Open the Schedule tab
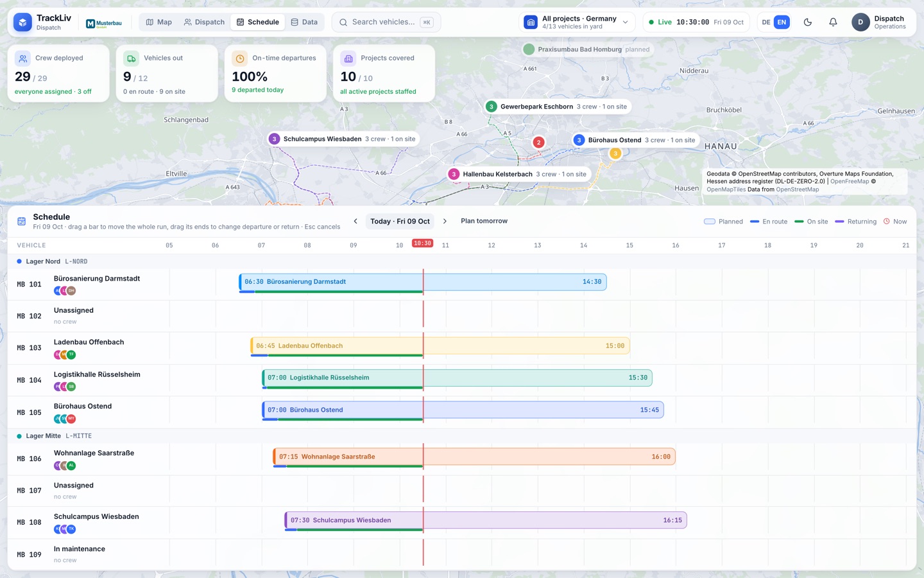924x578 pixels. pyautogui.click(x=257, y=22)
